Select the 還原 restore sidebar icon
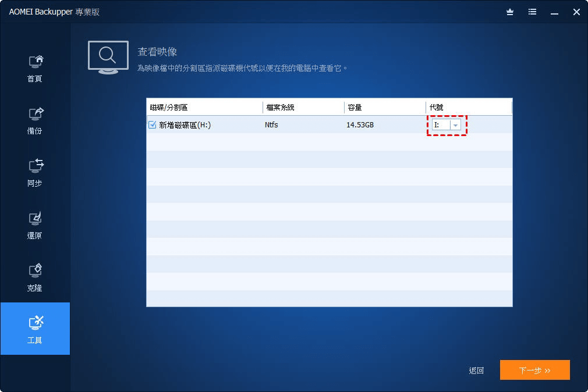Viewport: 588px width, 392px height. (x=36, y=226)
